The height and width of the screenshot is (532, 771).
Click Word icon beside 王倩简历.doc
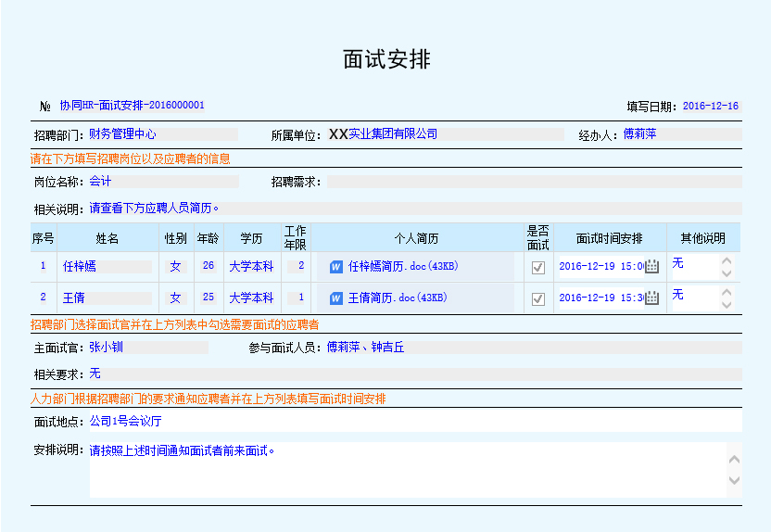(x=336, y=298)
